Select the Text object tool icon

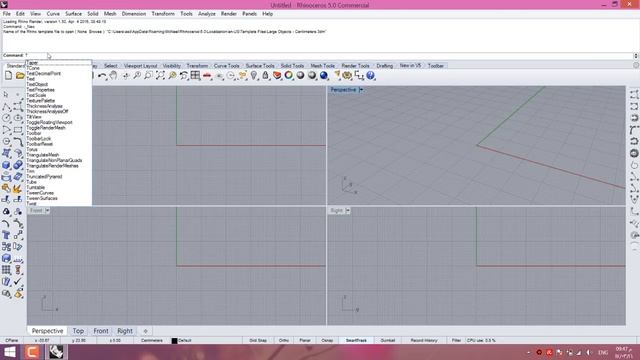(6, 235)
